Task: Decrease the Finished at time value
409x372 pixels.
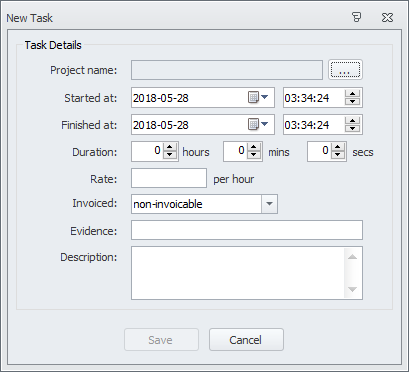Action: click(352, 129)
